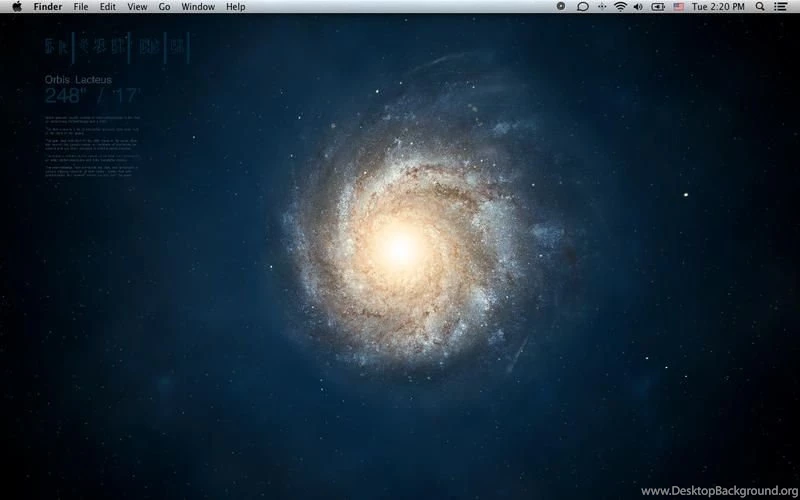This screenshot has height=500, width=800.
Task: Open the Edit menu
Action: 107,6
